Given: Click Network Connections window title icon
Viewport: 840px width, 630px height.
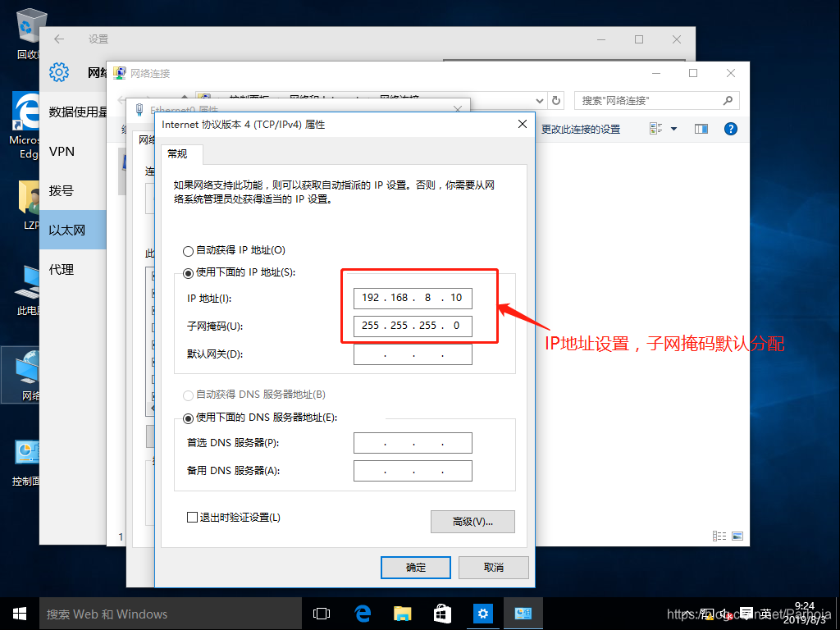Looking at the screenshot, I should point(120,73).
